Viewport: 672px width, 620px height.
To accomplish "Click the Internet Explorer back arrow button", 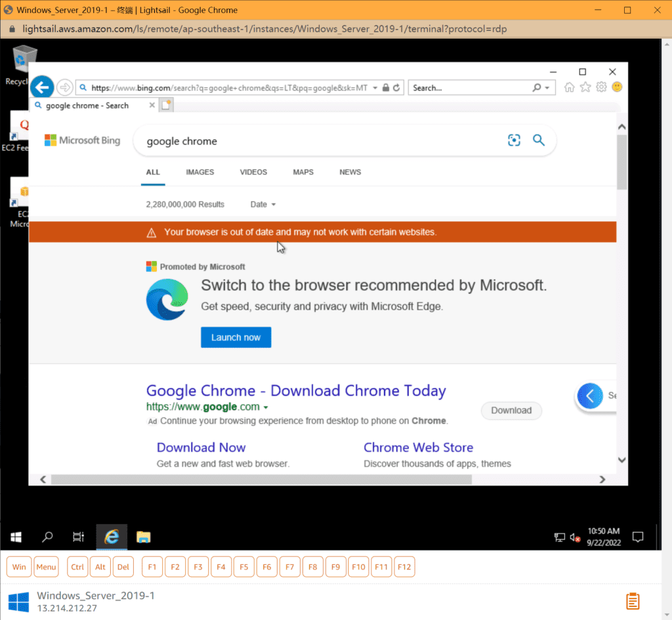I will (42, 87).
